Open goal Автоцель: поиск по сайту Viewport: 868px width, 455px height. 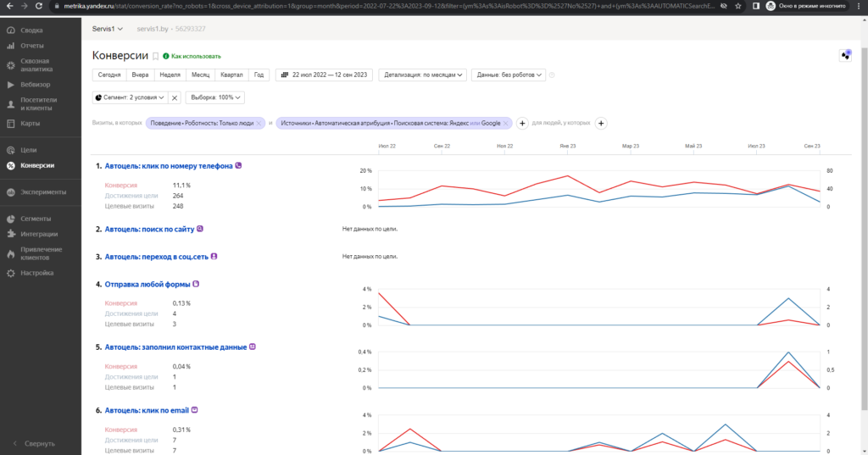pos(149,229)
